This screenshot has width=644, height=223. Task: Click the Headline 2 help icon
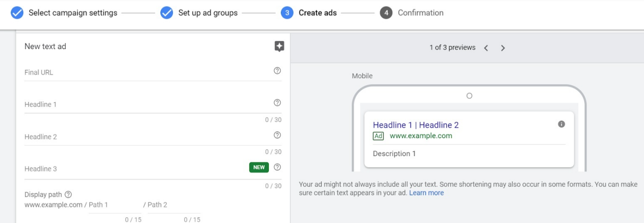pyautogui.click(x=277, y=135)
